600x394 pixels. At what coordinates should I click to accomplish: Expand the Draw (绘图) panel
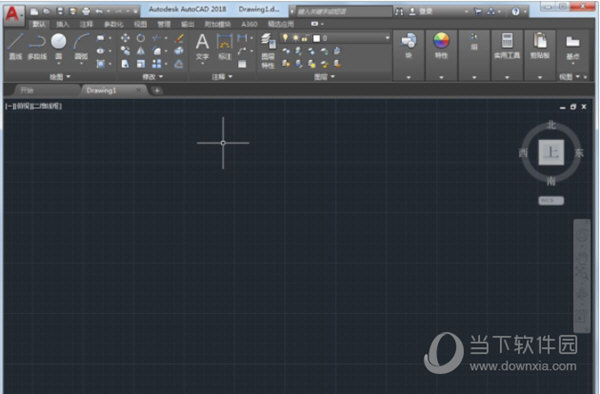(60, 77)
